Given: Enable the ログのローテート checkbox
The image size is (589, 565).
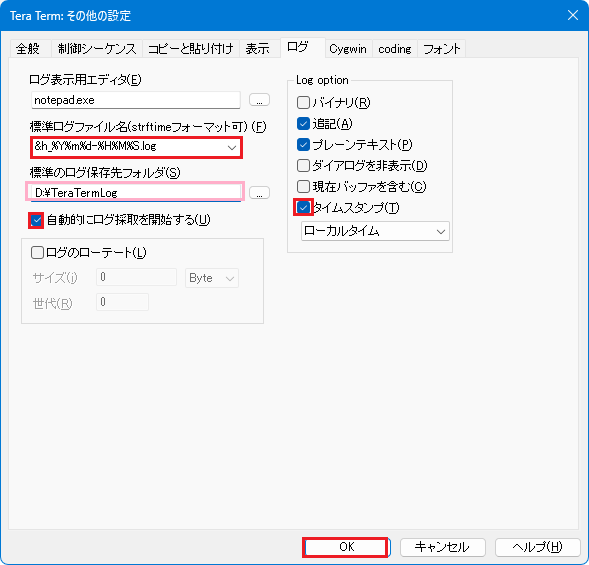Looking at the screenshot, I should [37, 252].
